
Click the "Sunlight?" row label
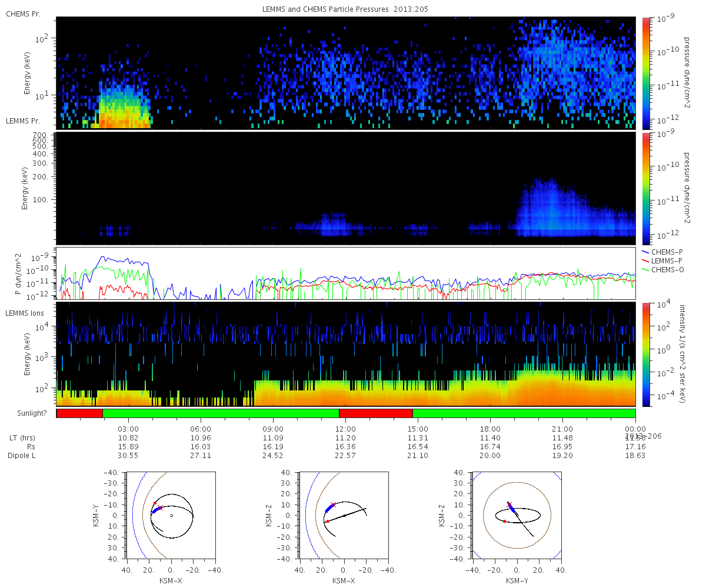tap(31, 413)
